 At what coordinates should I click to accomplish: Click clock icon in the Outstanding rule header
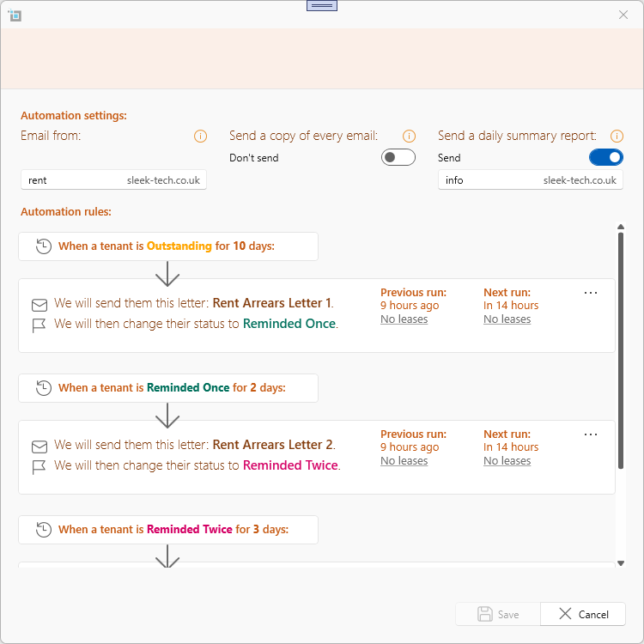click(x=44, y=246)
